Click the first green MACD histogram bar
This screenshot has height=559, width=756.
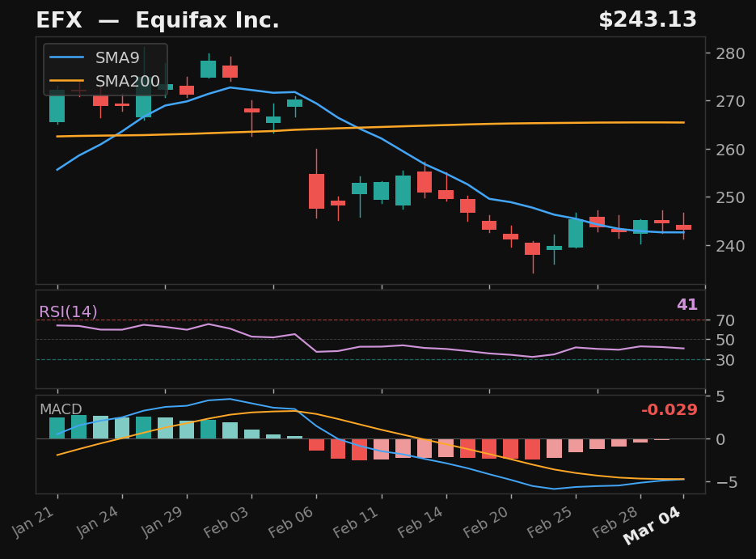click(x=57, y=428)
